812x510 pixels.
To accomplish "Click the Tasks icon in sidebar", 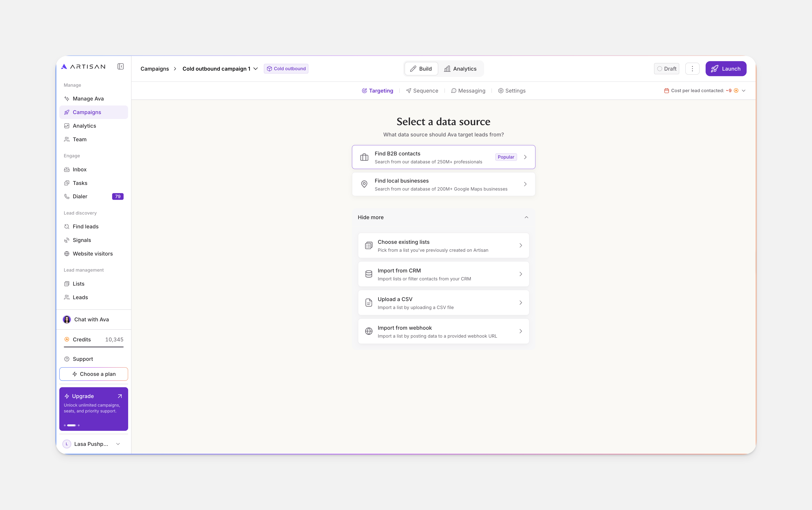I will [x=67, y=183].
